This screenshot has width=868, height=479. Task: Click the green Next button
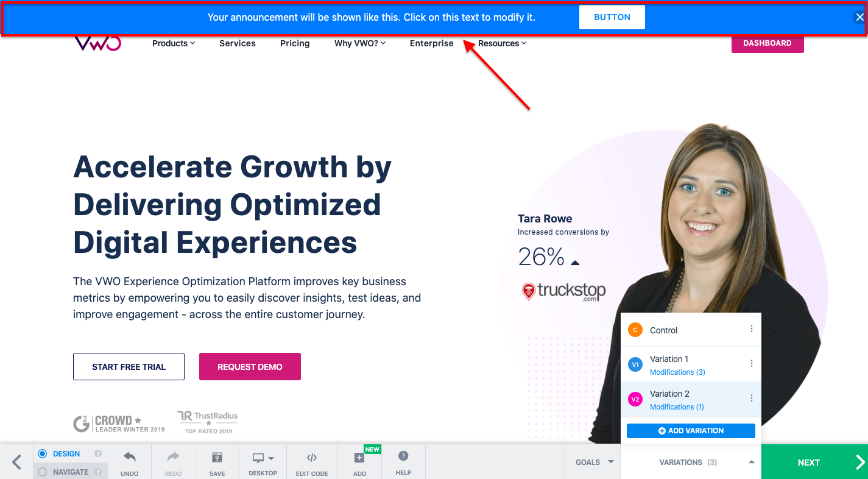[x=814, y=462]
